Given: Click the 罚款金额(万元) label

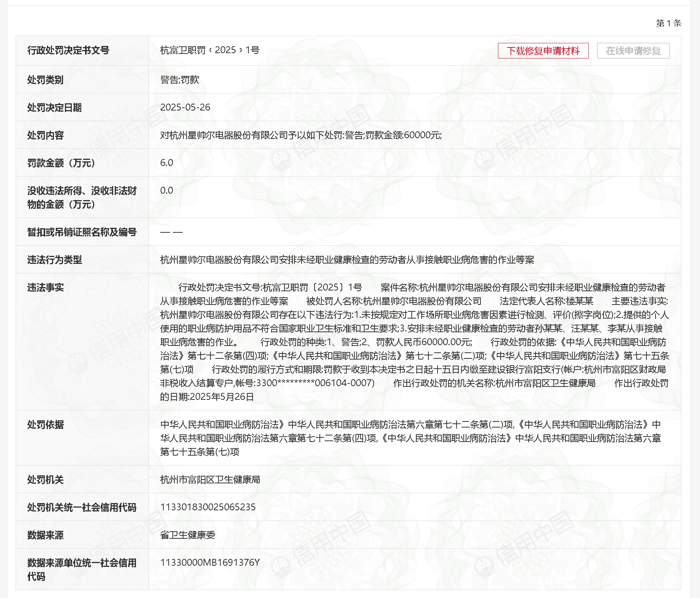Looking at the screenshot, I should (61, 163).
